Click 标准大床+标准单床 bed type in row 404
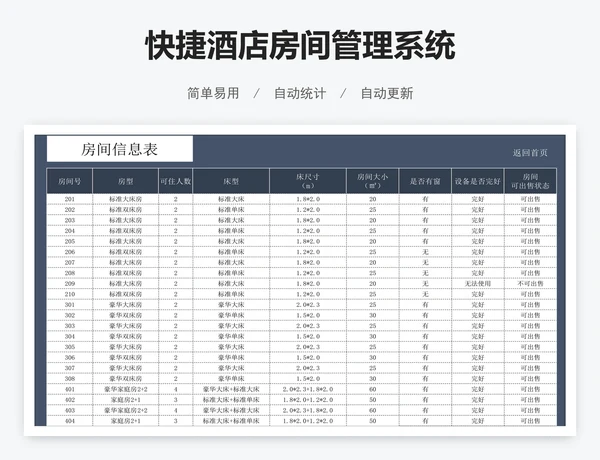 231,421
